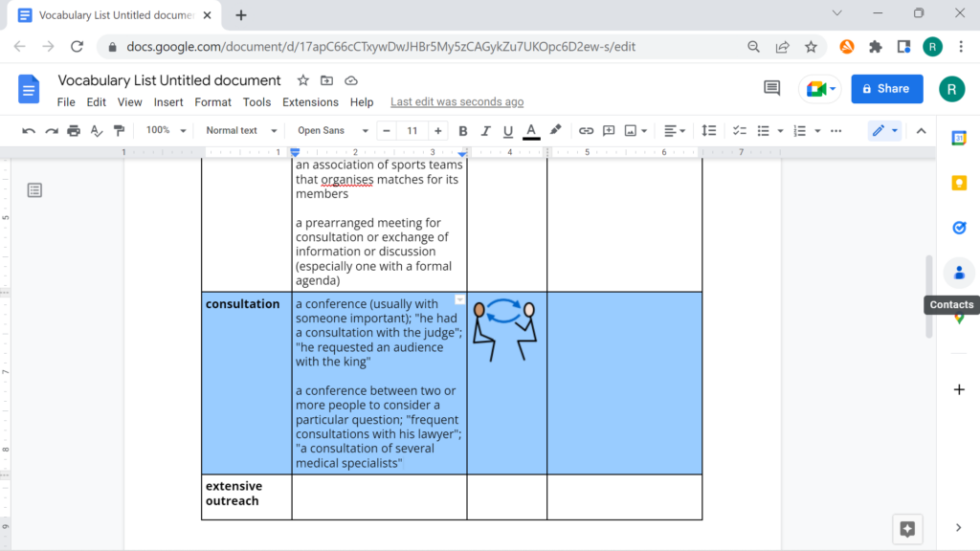
Task: Print the document using printer icon
Action: point(74,131)
